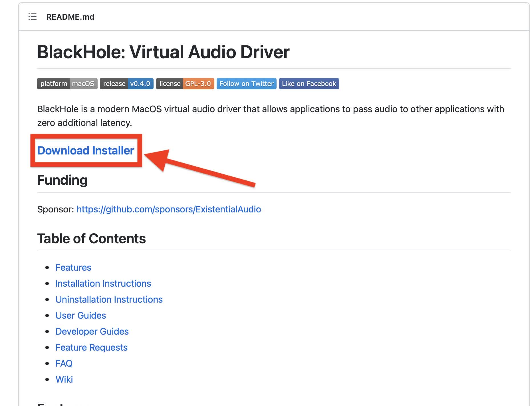532x406 pixels.
Task: Go to Features in table of contents
Action: pos(73,268)
